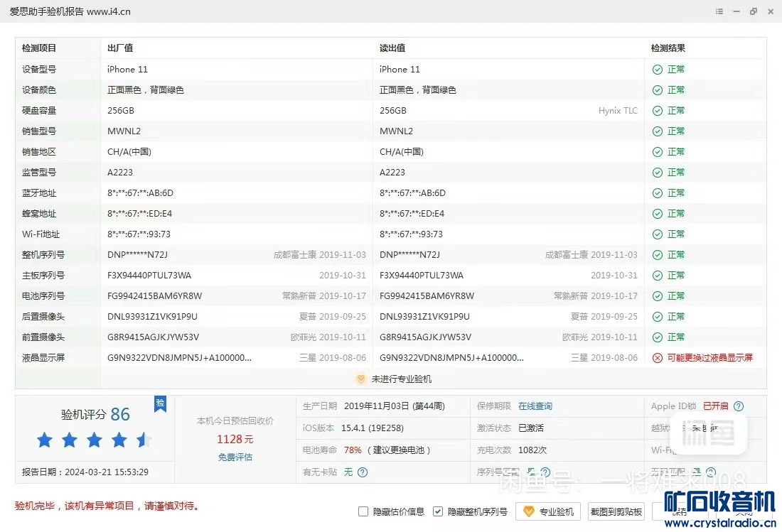Click the green check icon for 后置摄像头 row

click(x=658, y=317)
